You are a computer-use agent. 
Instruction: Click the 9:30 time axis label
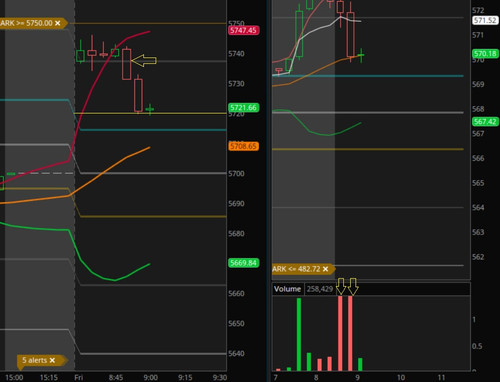click(220, 377)
